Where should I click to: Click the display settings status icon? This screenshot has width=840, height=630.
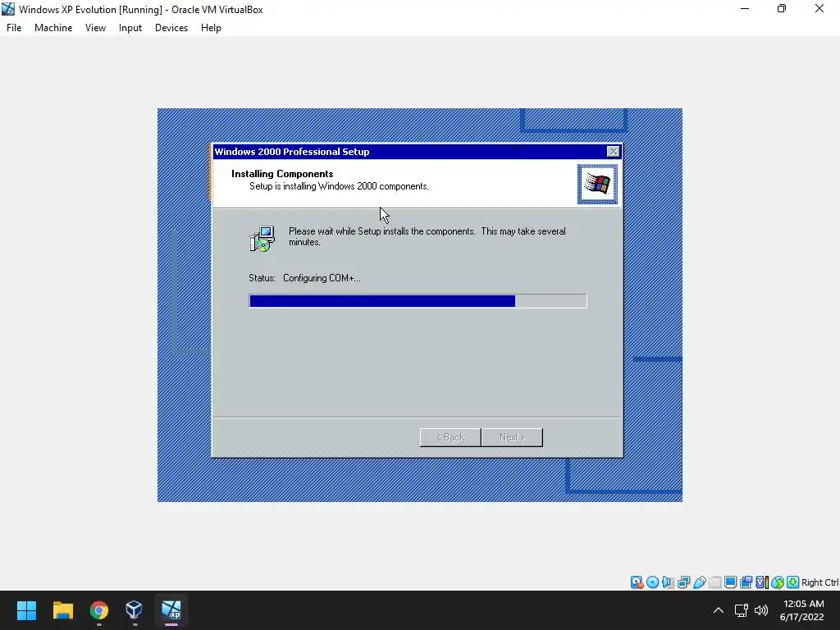pyautogui.click(x=730, y=582)
